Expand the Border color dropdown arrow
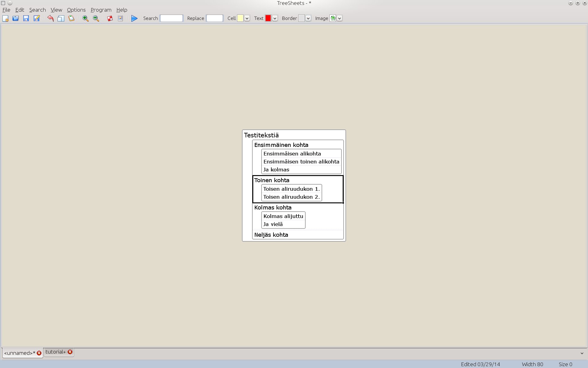Screen dimensions: 588x368 pos(308,18)
